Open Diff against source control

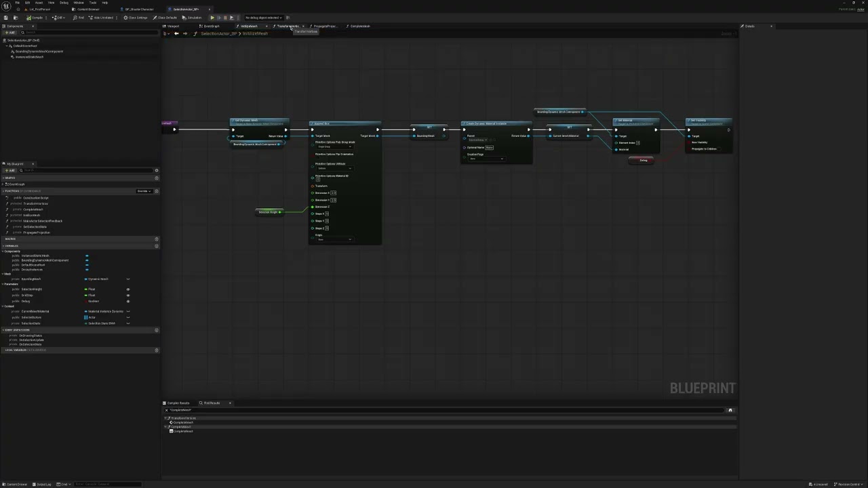(x=60, y=18)
